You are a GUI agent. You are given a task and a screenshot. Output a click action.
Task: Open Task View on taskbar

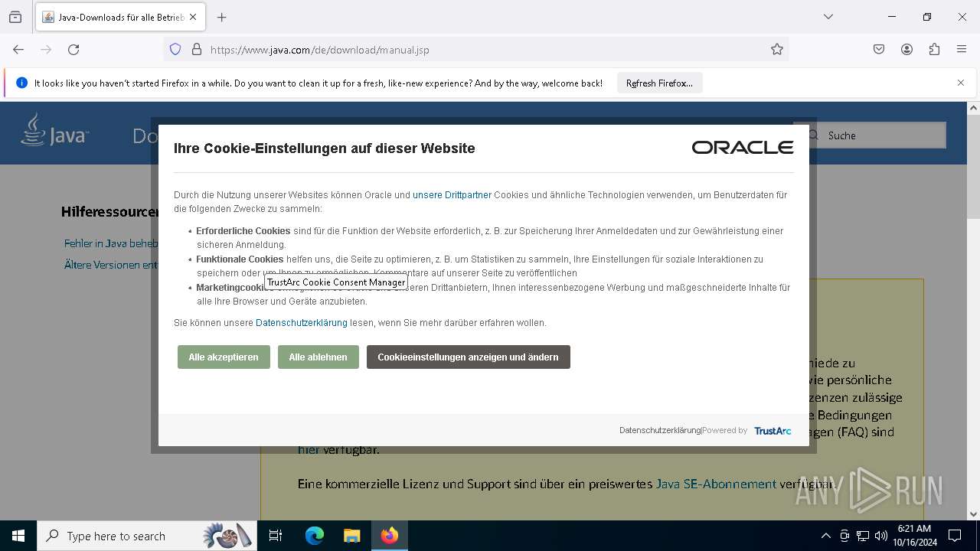click(276, 536)
